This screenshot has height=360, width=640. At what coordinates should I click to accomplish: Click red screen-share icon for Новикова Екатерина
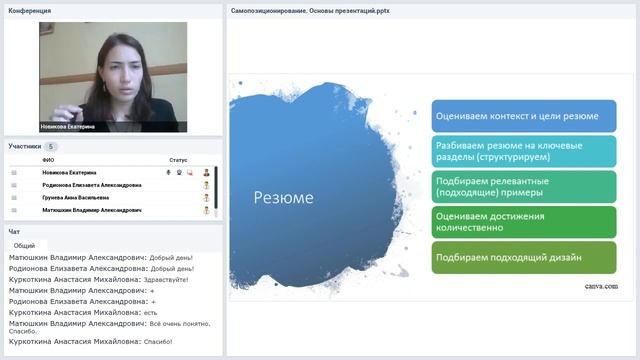click(x=190, y=173)
